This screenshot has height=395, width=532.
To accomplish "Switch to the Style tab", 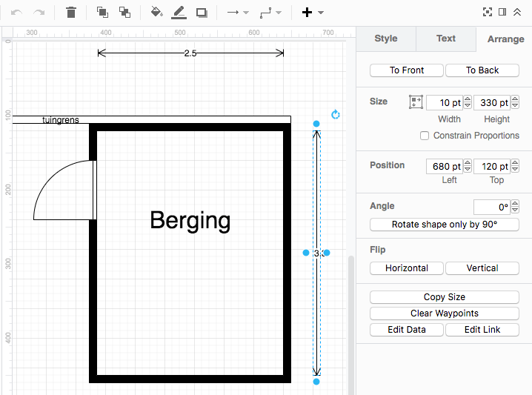I will tap(385, 39).
